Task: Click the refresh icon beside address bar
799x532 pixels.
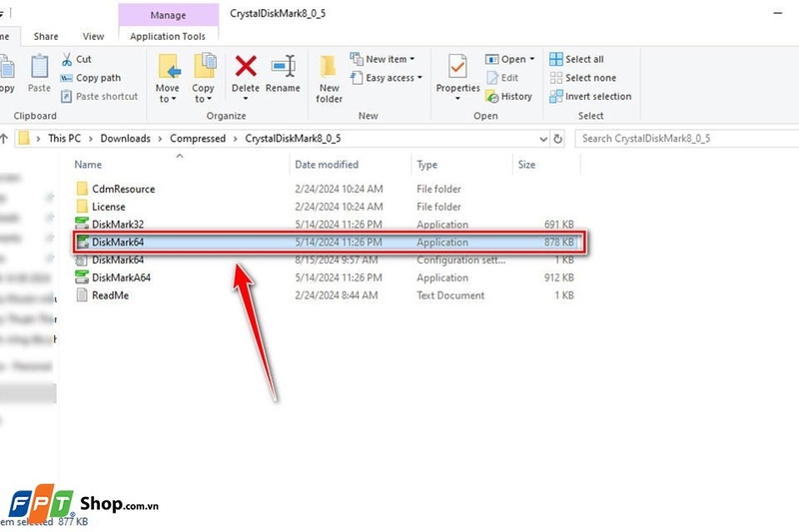Action: (558, 139)
